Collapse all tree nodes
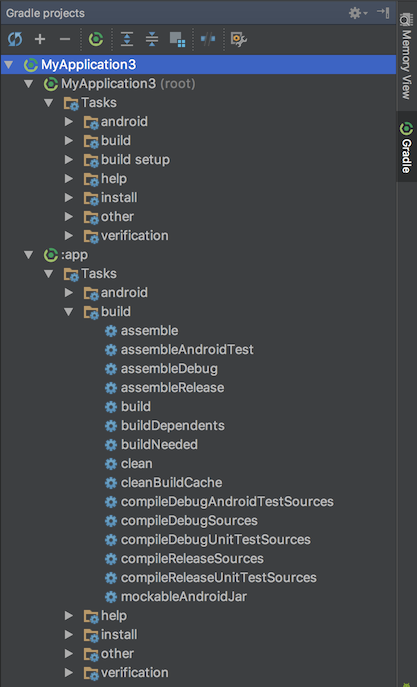The width and height of the screenshot is (417, 687). [152, 39]
